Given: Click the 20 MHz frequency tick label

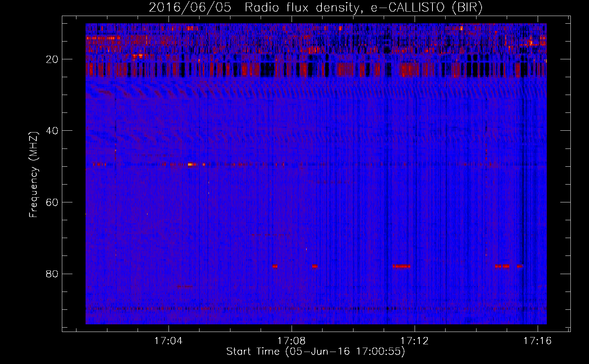Looking at the screenshot, I should [x=52, y=60].
